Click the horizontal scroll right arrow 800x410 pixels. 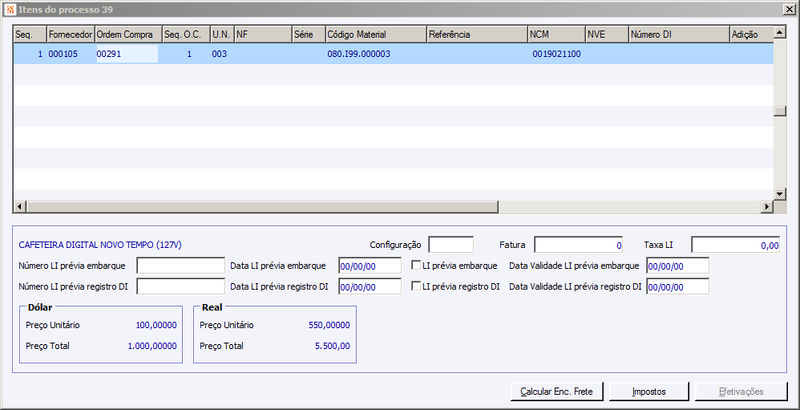click(x=767, y=207)
